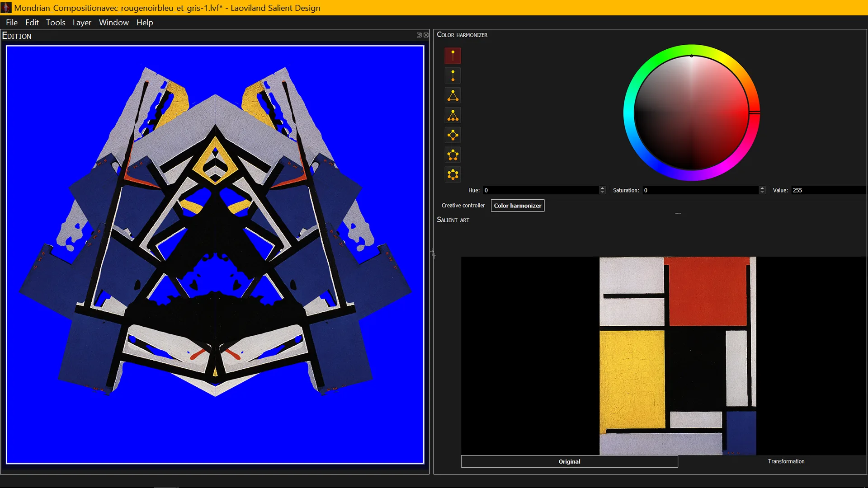Select the five-point pentagon harmony icon
868x488 pixels.
[453, 155]
